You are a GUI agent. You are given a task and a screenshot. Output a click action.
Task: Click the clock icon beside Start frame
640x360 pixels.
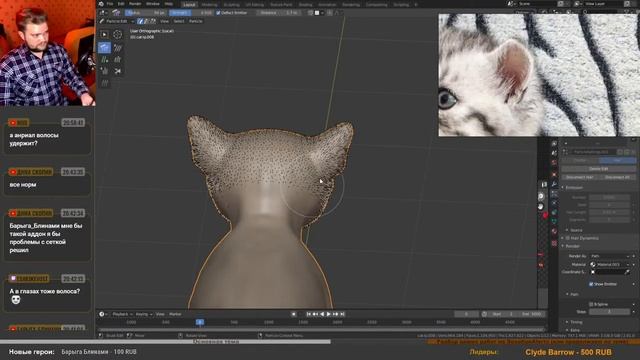pos(484,314)
